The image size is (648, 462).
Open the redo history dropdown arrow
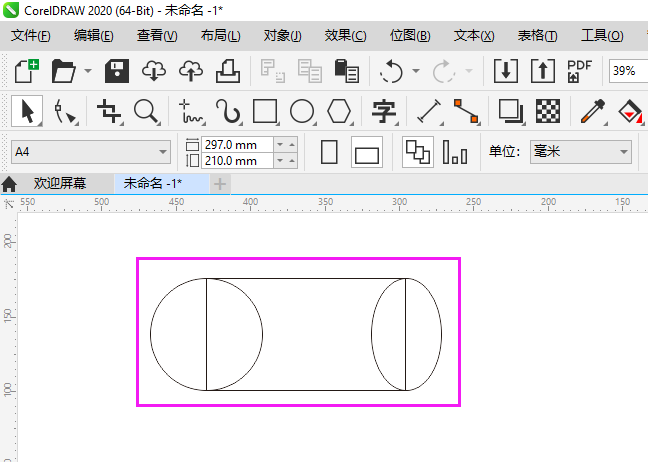(x=469, y=71)
